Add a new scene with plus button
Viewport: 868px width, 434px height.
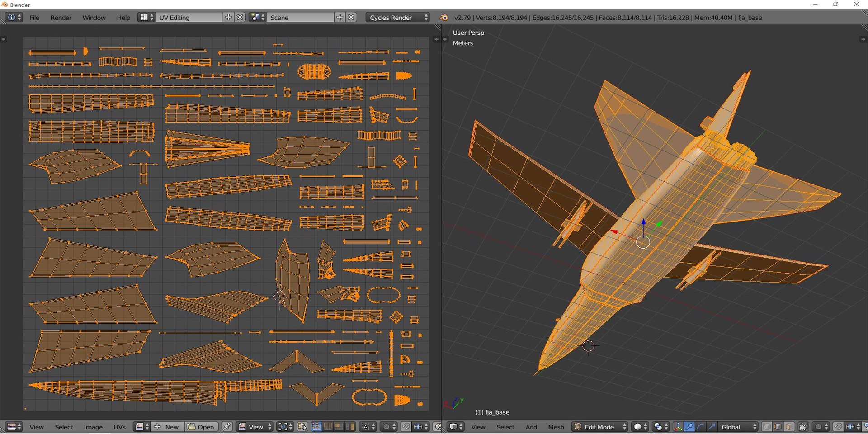click(x=340, y=17)
